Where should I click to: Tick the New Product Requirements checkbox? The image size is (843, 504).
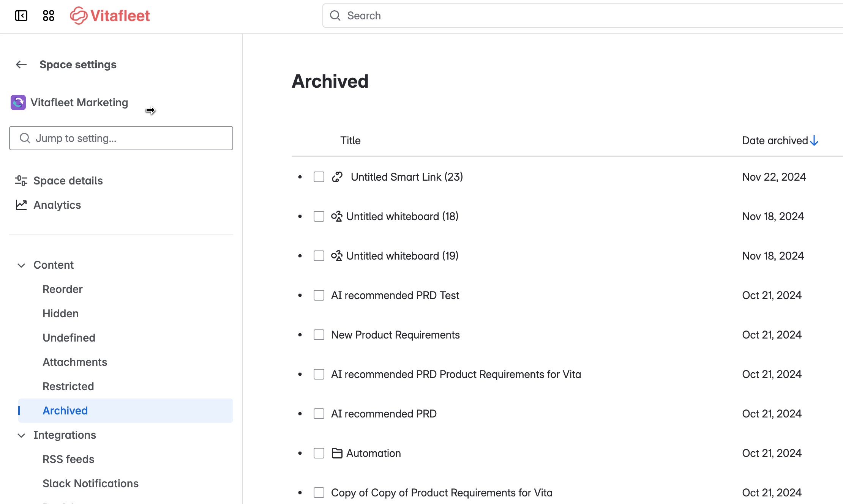coord(319,335)
